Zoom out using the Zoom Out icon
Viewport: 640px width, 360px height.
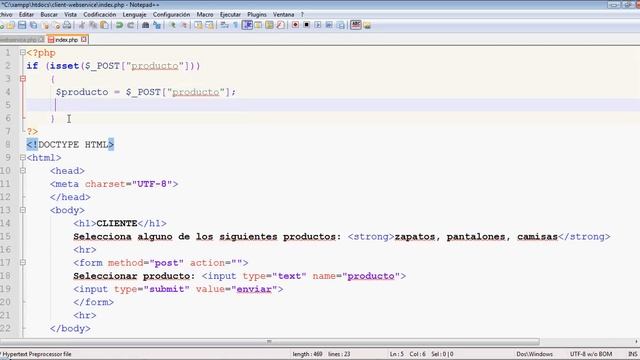tap(184, 25)
